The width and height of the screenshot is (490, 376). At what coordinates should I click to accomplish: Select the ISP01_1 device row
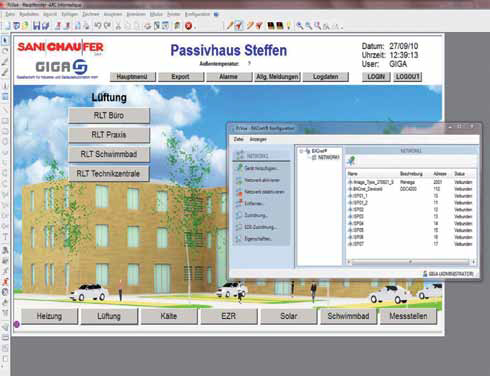point(410,196)
